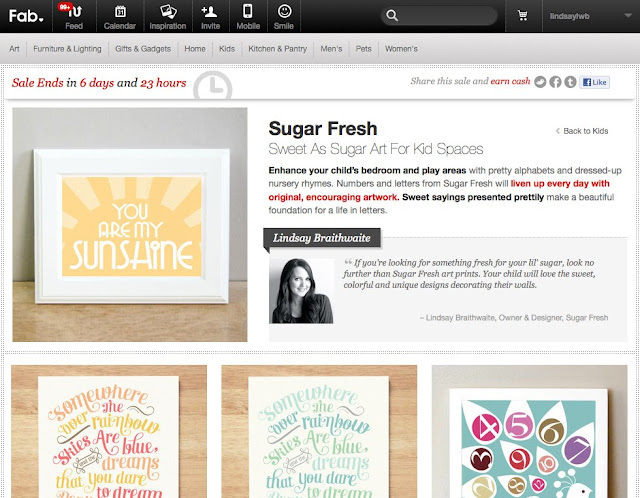Click the Facebook Like button
Image resolution: width=640 pixels, height=498 pixels.
(594, 82)
